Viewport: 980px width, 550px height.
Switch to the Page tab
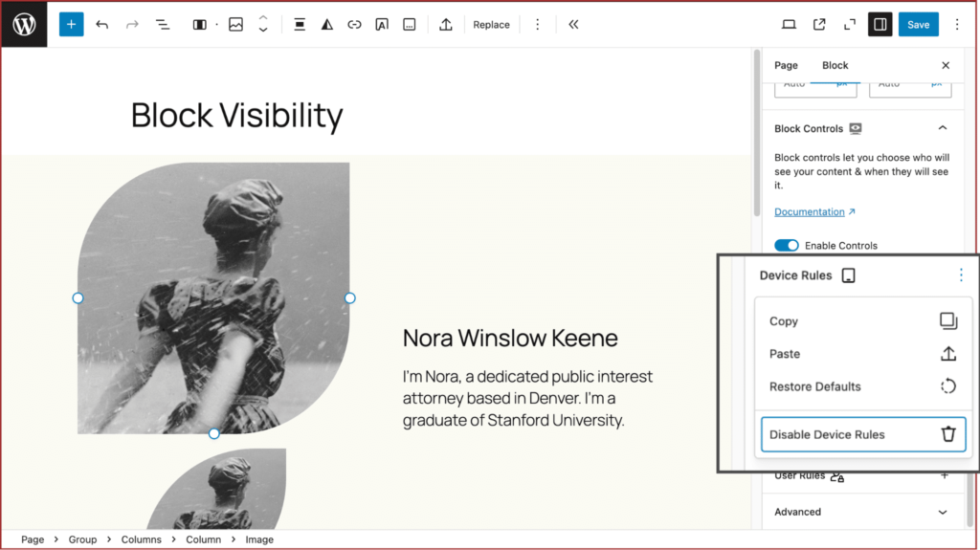786,65
